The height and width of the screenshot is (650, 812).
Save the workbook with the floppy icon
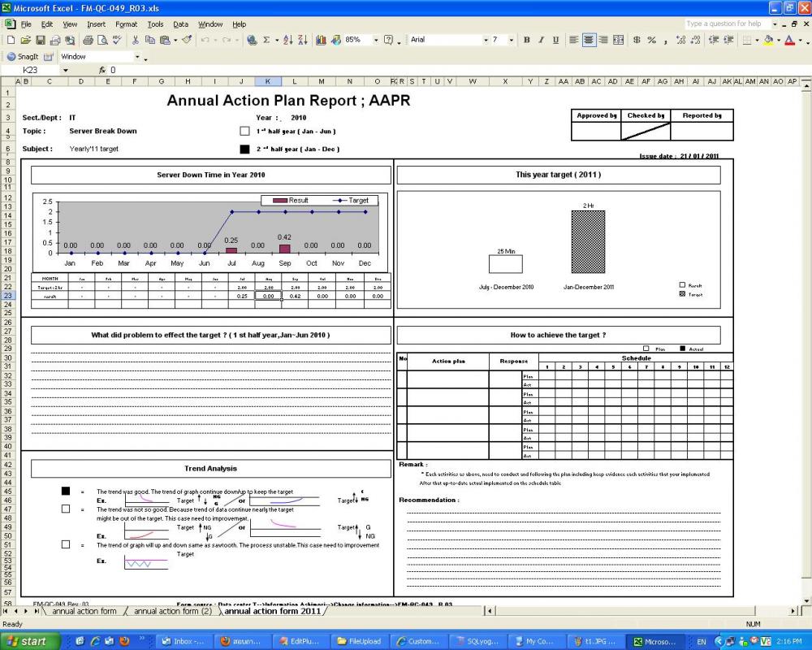tap(40, 40)
